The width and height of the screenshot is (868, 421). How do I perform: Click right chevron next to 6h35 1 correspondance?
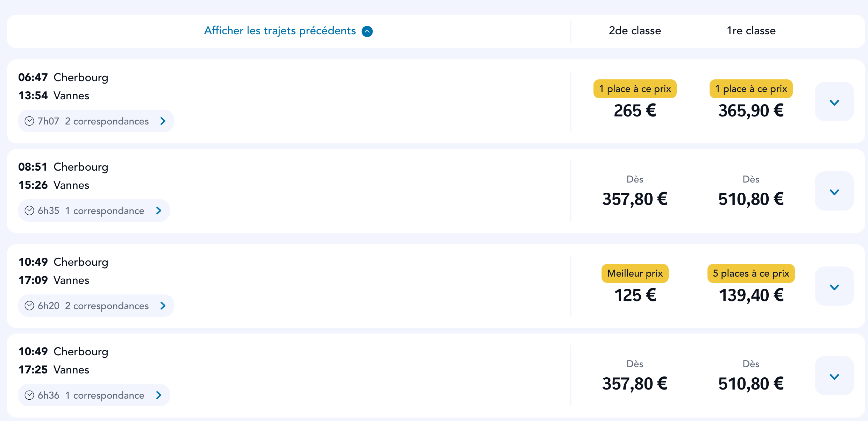(159, 210)
